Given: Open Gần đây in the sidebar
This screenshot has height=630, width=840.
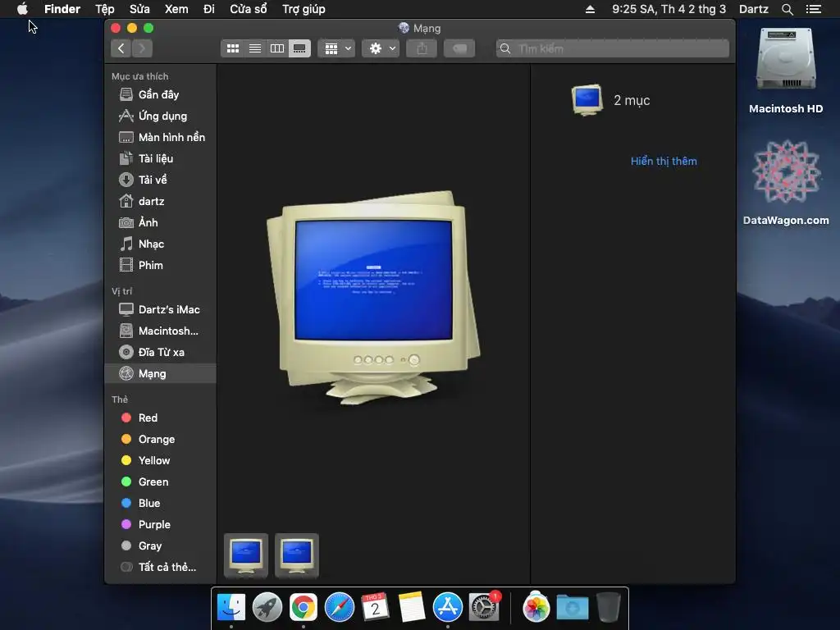Looking at the screenshot, I should pos(160,95).
